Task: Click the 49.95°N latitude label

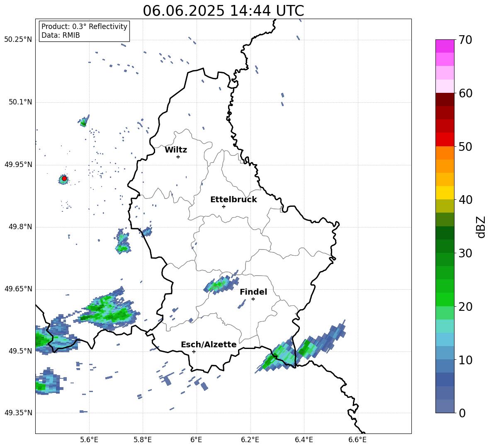Action: click(18, 165)
